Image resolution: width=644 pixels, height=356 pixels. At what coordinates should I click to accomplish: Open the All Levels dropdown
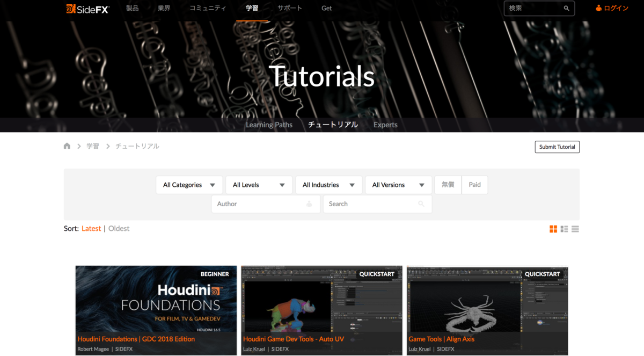click(x=259, y=185)
